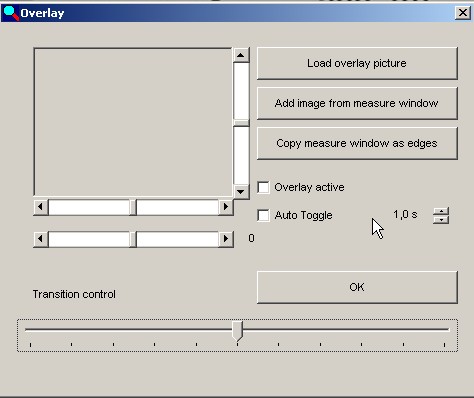Confirm with the OK button
Viewport: 474px width, 398px height.
click(x=357, y=287)
